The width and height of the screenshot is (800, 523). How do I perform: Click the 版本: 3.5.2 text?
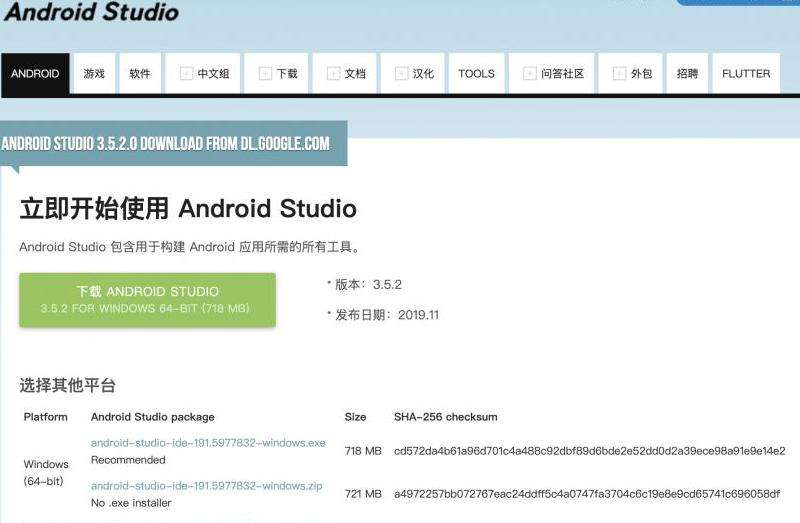(368, 285)
